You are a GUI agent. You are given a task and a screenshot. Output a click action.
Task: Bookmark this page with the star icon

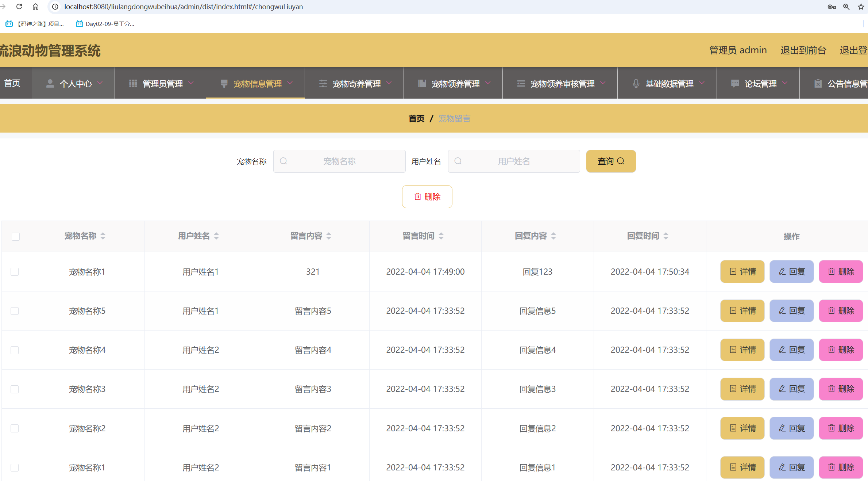pos(861,7)
